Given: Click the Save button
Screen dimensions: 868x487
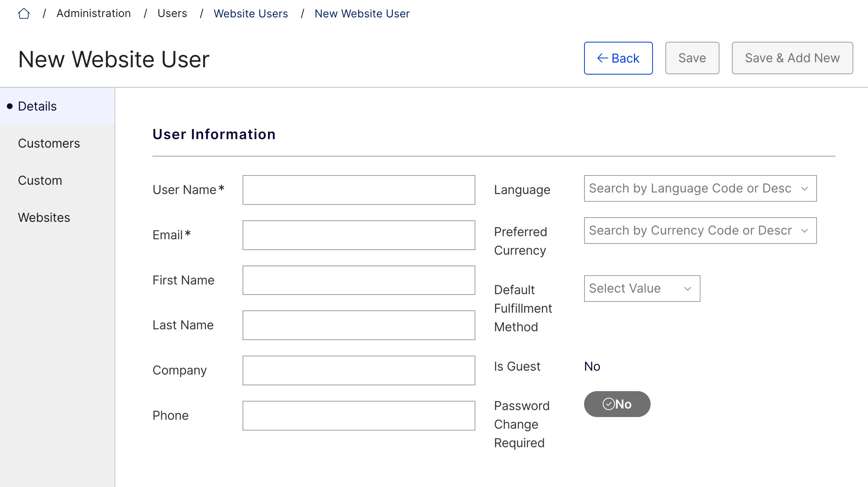Looking at the screenshot, I should coord(692,58).
